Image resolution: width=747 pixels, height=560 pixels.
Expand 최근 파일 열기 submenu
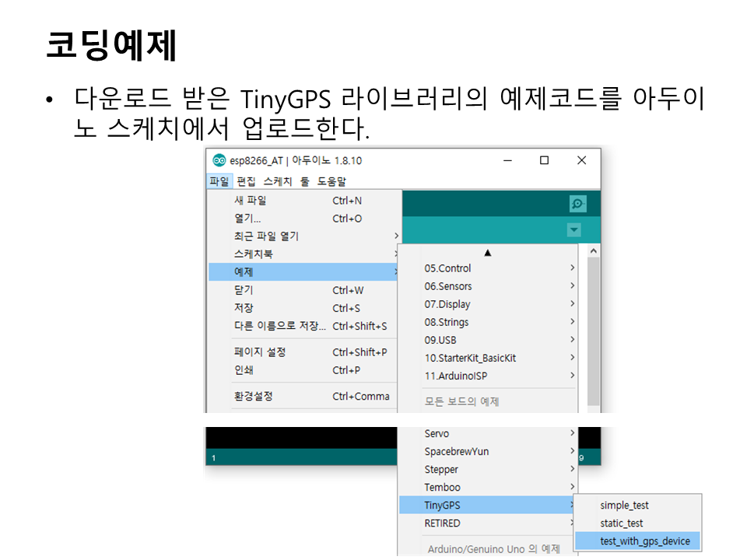[303, 236]
